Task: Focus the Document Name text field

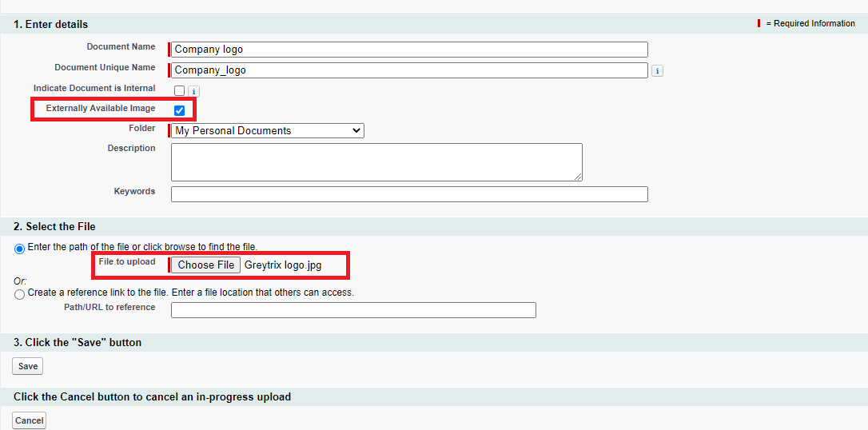Action: tap(409, 50)
